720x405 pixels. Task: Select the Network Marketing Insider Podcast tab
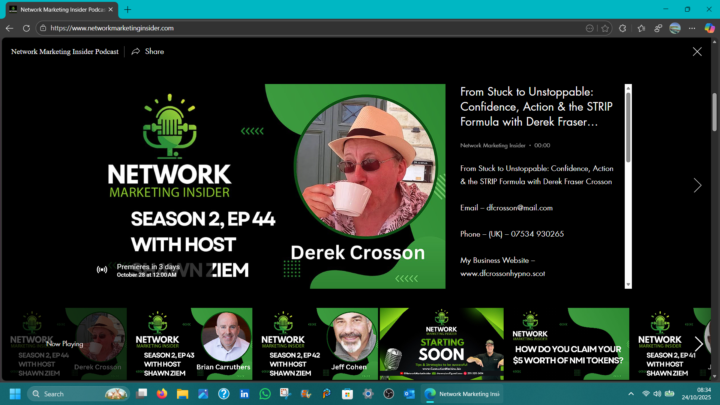62,9
